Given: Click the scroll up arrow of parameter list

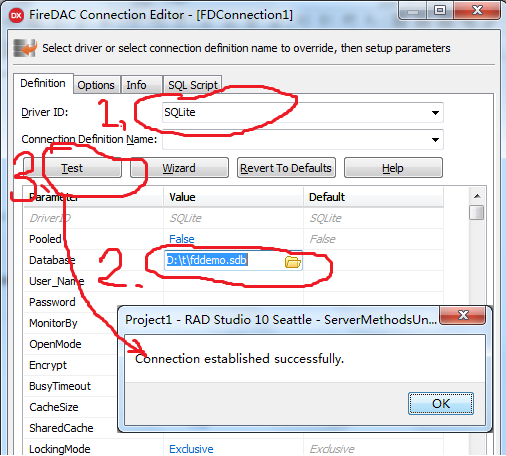Looking at the screenshot, I should click(x=477, y=196).
